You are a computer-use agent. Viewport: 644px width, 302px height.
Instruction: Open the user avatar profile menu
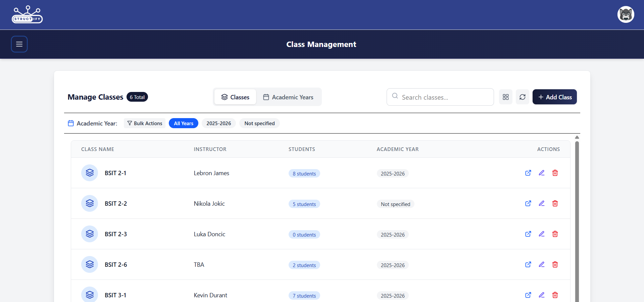(626, 14)
